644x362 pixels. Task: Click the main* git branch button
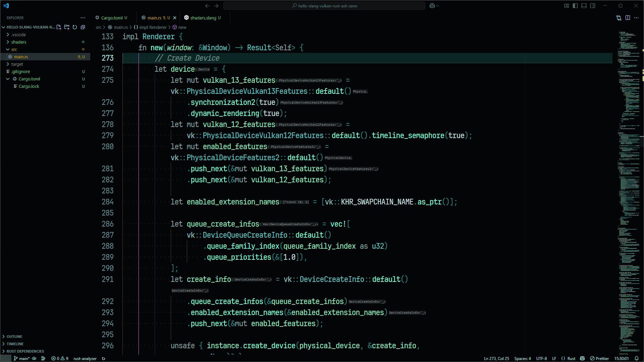[22, 358]
